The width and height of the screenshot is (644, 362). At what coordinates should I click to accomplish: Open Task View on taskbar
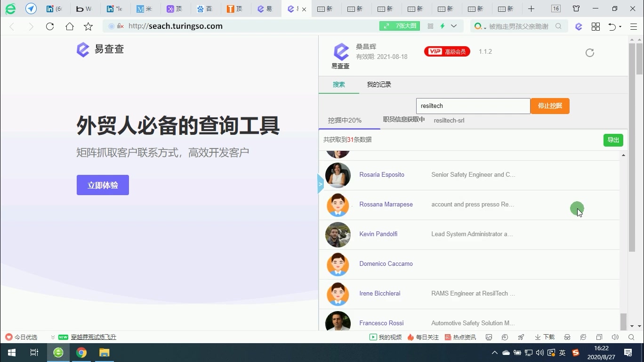coord(34,353)
